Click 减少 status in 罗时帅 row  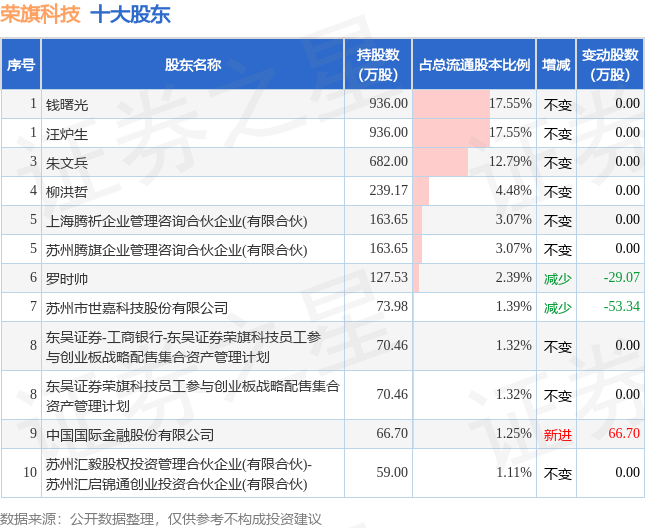[x=557, y=279]
